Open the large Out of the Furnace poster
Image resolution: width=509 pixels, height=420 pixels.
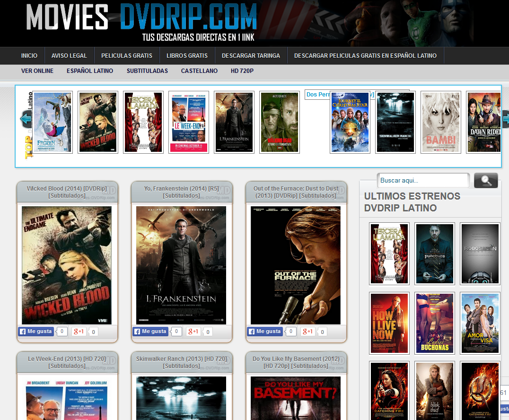tap(296, 265)
